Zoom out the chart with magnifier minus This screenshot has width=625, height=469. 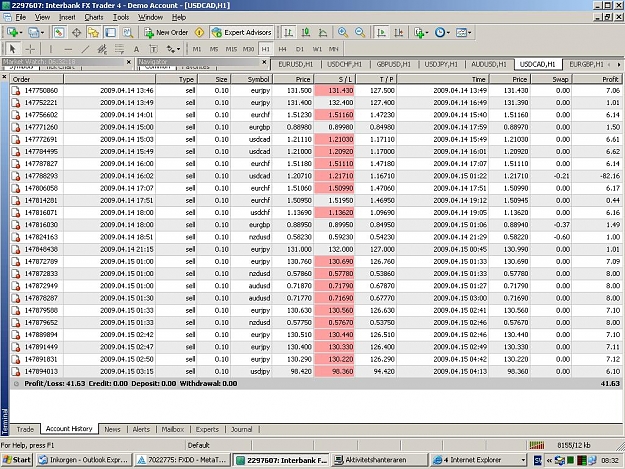click(x=360, y=33)
